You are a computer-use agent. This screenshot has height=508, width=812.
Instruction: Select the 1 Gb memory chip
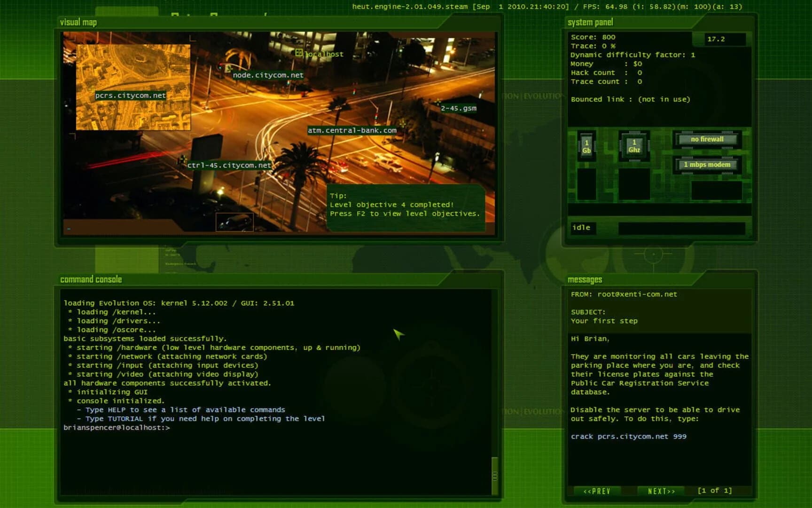586,145
